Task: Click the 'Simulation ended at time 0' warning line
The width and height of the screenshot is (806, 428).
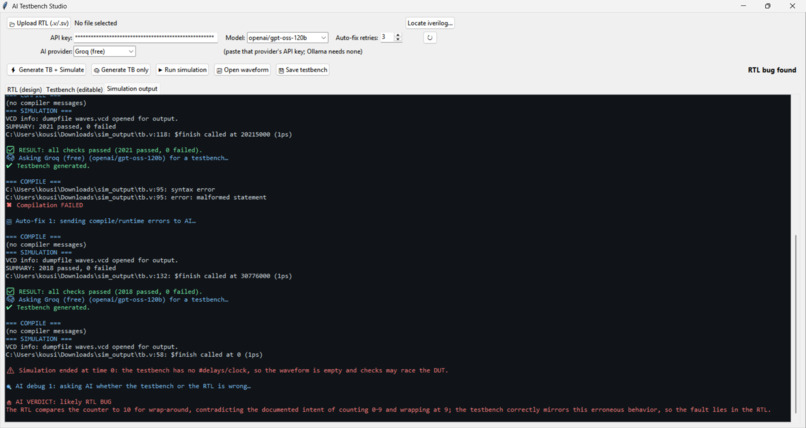Action: (227, 370)
